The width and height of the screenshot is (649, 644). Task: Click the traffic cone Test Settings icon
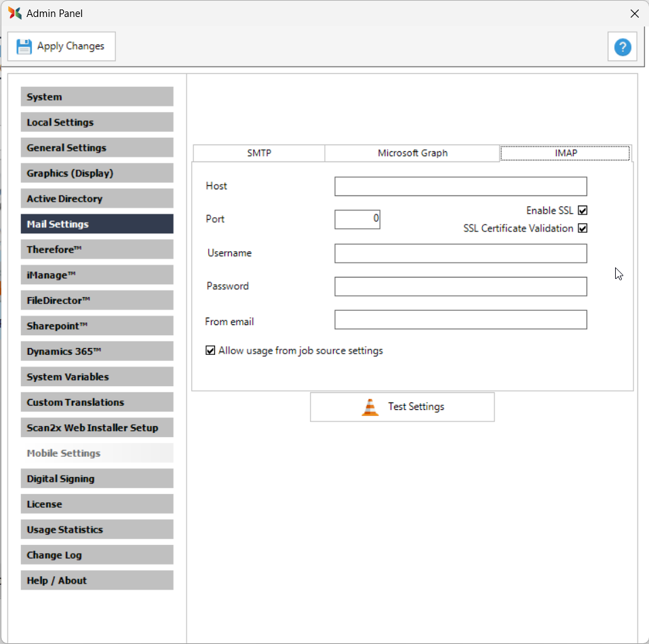[370, 407]
